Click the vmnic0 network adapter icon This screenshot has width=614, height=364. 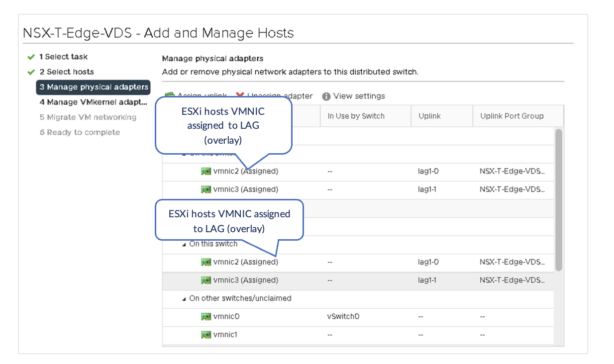206,317
